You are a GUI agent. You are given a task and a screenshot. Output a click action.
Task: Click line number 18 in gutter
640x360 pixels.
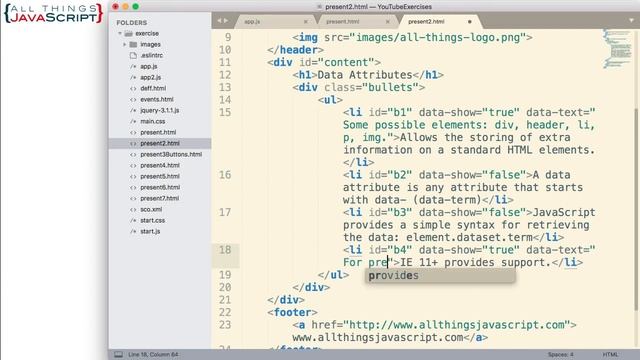pos(225,250)
